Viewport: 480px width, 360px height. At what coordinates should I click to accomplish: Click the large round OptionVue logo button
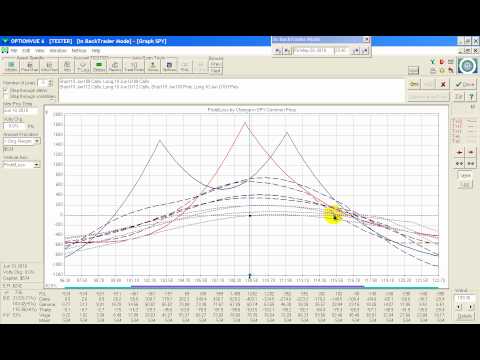(x=467, y=66)
